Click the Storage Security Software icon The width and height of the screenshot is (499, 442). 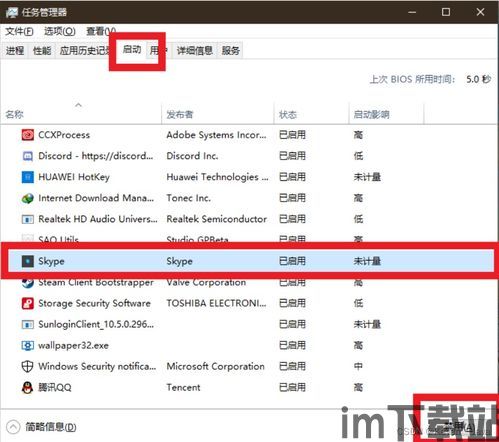pos(27,303)
